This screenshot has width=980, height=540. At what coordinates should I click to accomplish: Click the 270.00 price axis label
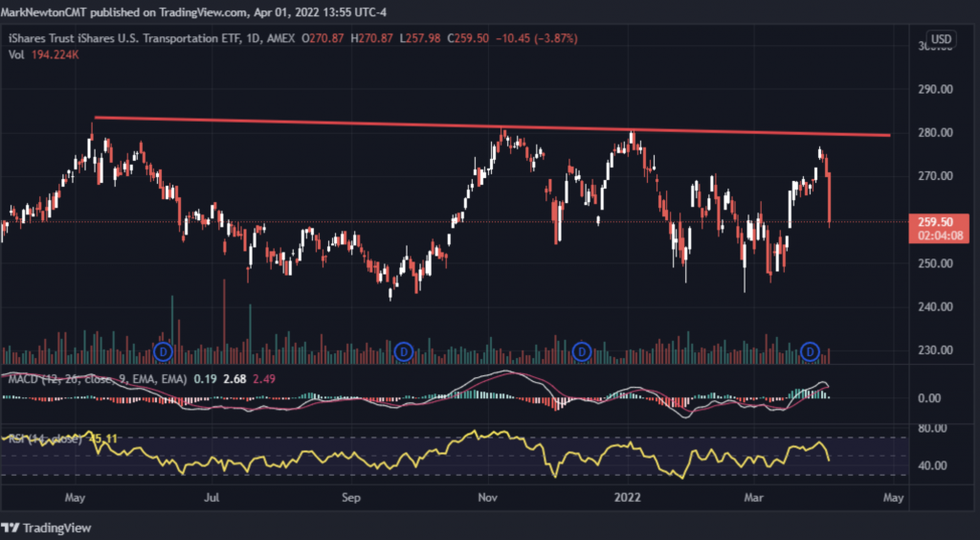point(935,176)
